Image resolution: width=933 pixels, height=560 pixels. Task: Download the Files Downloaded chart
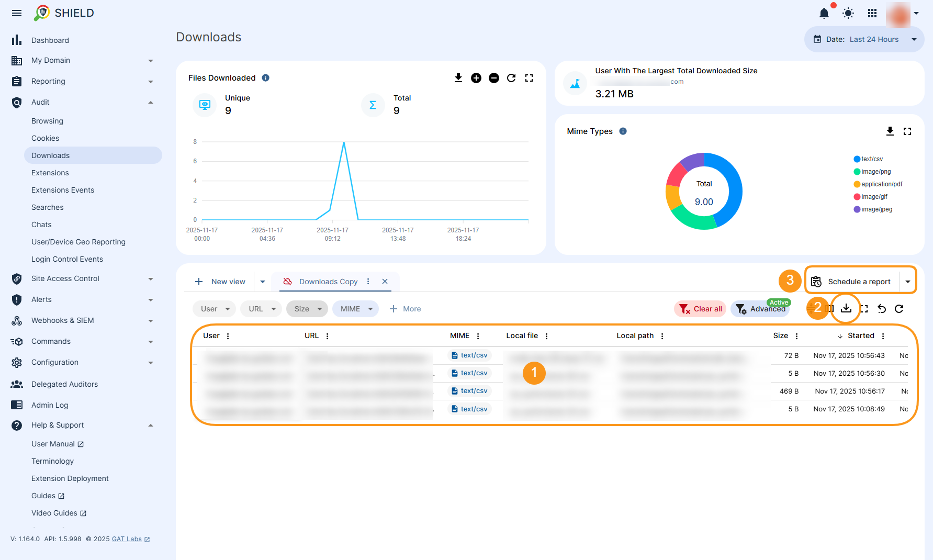tap(458, 77)
